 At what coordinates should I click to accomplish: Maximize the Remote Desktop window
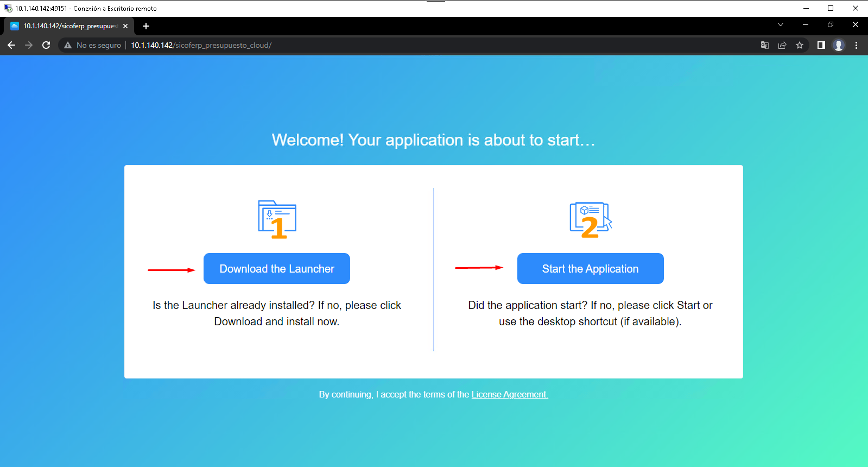tap(831, 8)
